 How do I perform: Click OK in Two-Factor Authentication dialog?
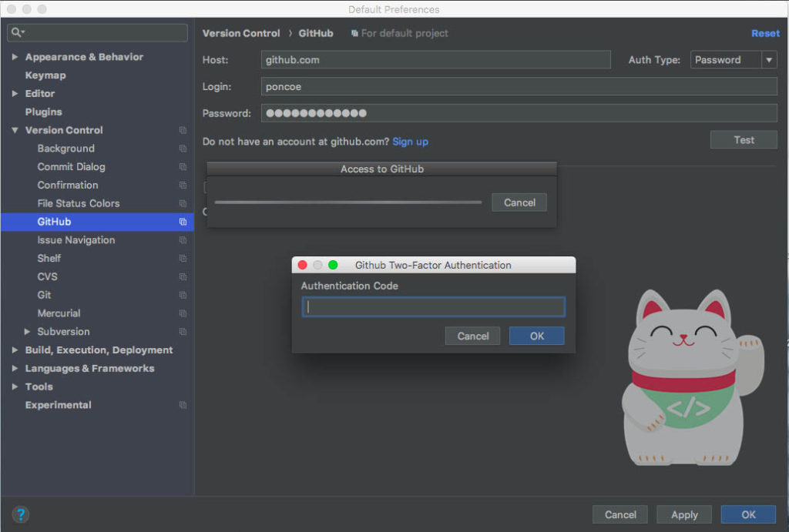click(x=537, y=336)
